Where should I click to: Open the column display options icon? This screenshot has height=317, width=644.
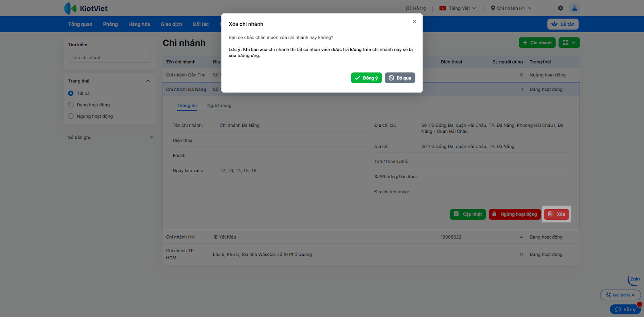(x=569, y=43)
